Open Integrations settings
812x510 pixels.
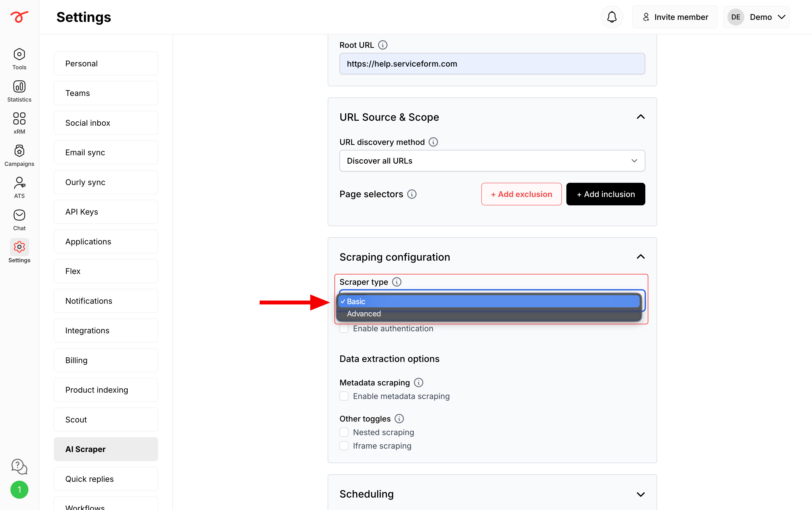pyautogui.click(x=106, y=331)
